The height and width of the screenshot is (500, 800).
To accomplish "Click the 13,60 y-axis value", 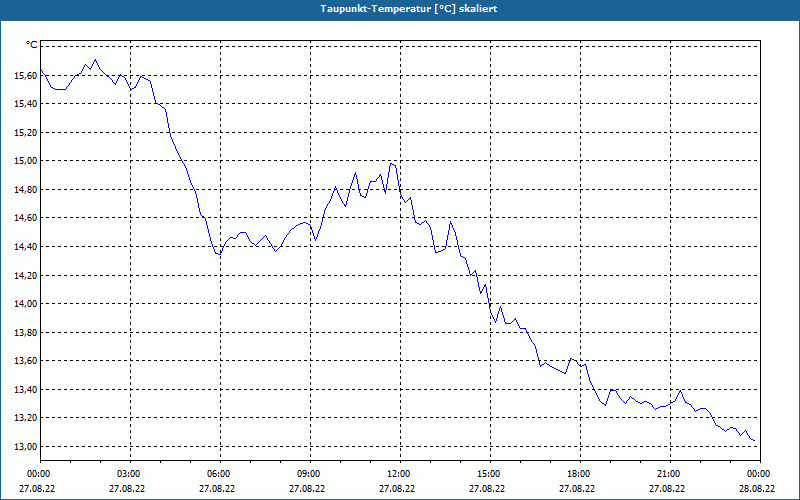I will point(28,361).
